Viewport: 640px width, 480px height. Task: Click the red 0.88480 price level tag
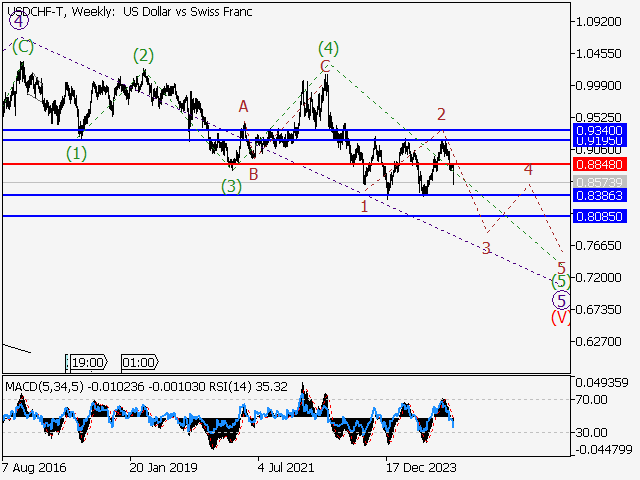600,164
